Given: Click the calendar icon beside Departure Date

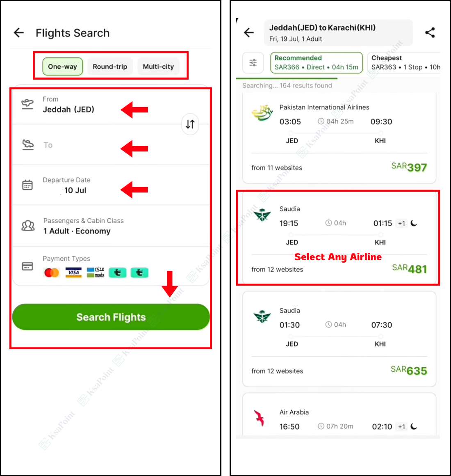Looking at the screenshot, I should (x=27, y=185).
